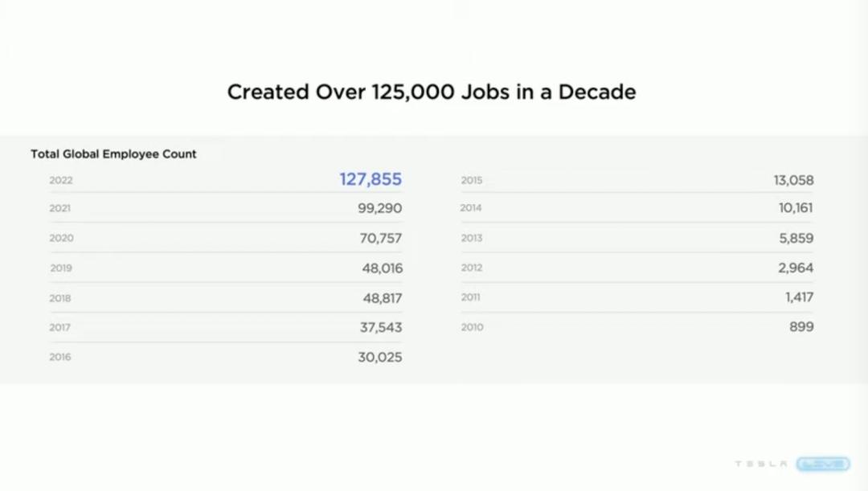Select the 2,964 count for 2012
The width and height of the screenshot is (868, 491).
point(796,268)
